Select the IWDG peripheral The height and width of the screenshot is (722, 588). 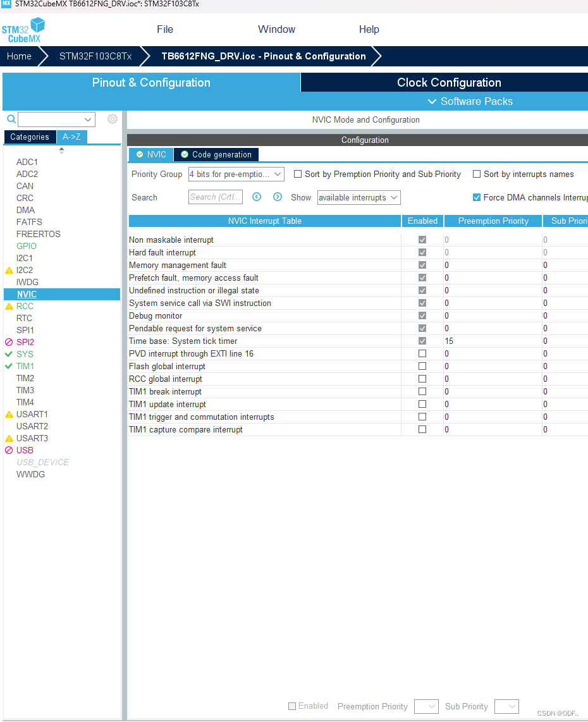[27, 282]
